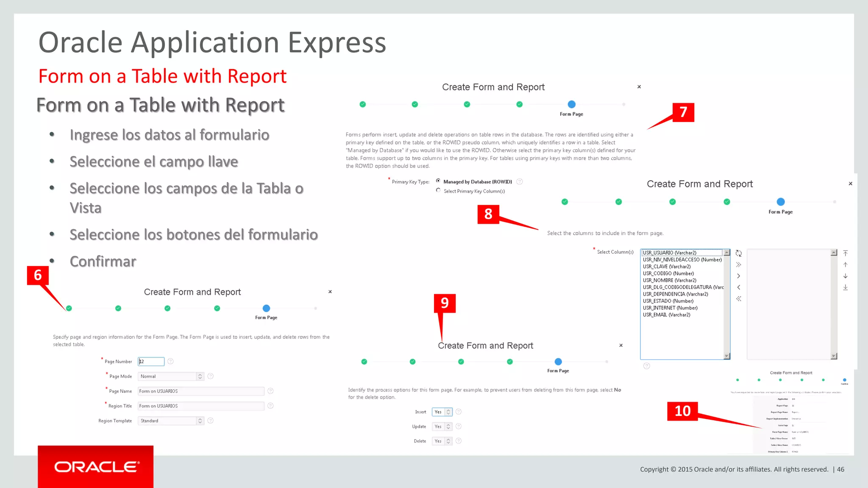Click the blue Form Page step in the Primary Key wizard
868x488 pixels.
571,104
